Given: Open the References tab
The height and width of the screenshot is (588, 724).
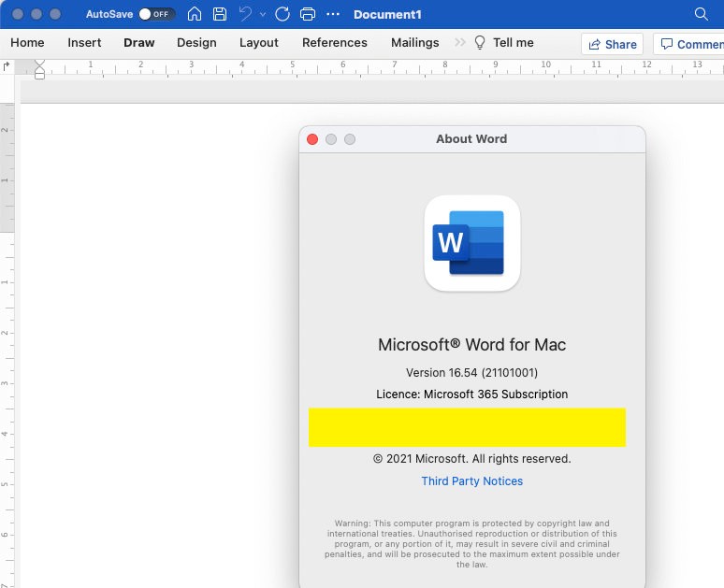Looking at the screenshot, I should point(335,42).
